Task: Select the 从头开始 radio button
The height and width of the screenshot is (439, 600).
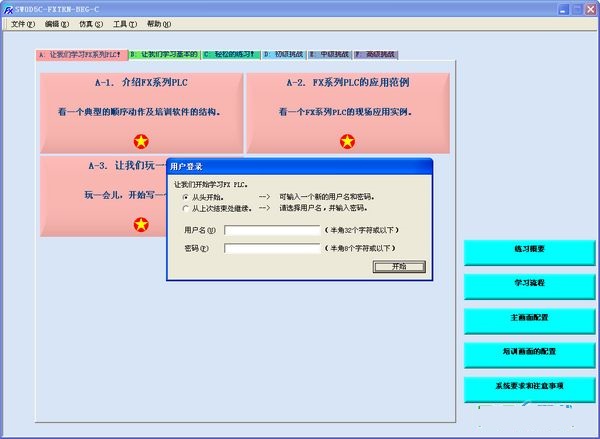Action: [186, 197]
